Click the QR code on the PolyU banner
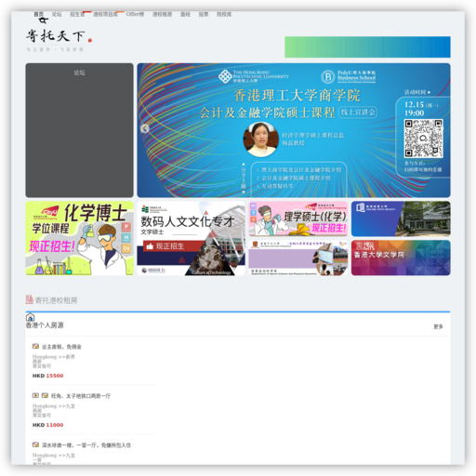Image resolution: width=476 pixels, height=476 pixels. click(423, 139)
